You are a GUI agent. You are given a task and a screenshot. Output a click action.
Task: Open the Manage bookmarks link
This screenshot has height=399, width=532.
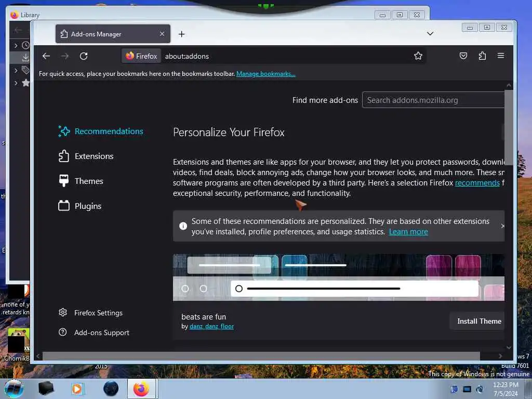265,74
